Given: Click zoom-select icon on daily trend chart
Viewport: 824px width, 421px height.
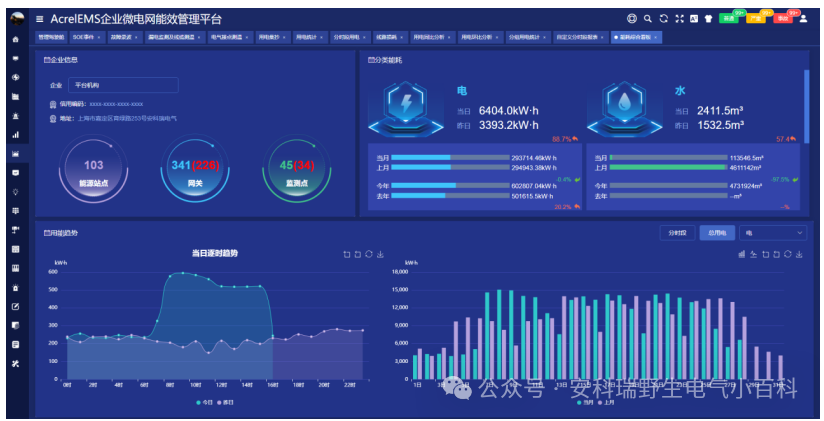Looking at the screenshot, I should coord(347,254).
